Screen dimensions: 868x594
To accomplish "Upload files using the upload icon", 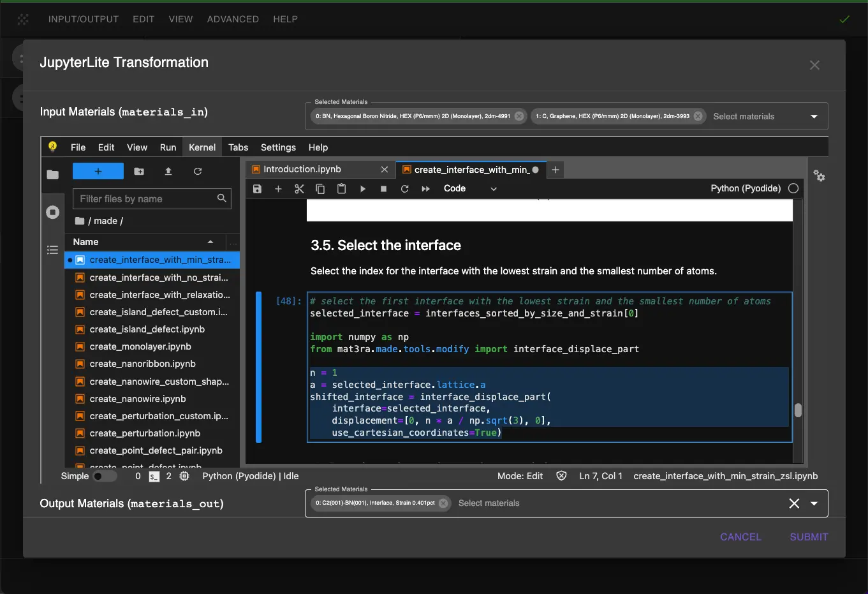I will pyautogui.click(x=168, y=171).
